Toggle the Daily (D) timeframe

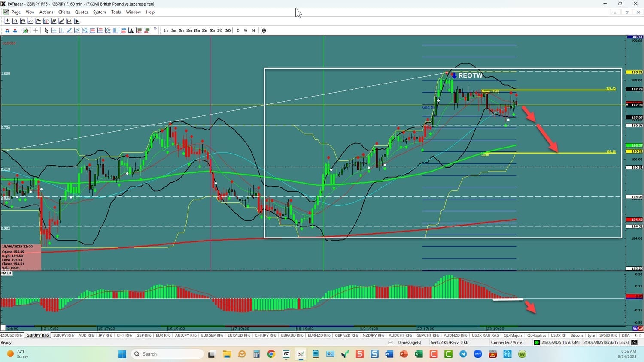tap(238, 30)
